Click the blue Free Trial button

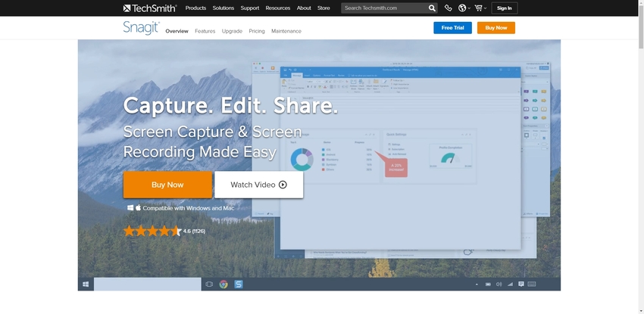452,28
